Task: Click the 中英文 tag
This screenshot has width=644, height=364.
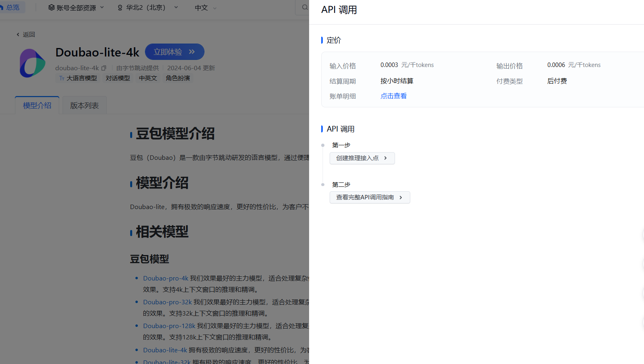Action: coord(148,78)
